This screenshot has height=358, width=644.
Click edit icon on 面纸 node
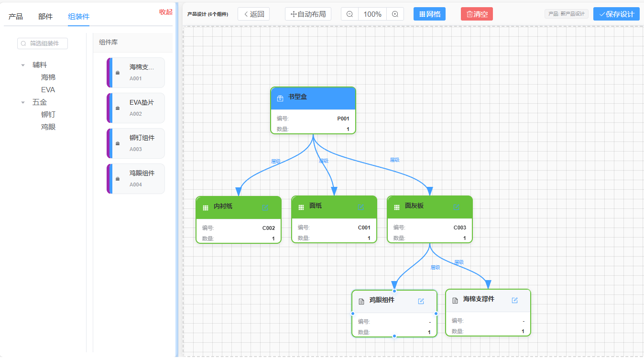coord(361,207)
